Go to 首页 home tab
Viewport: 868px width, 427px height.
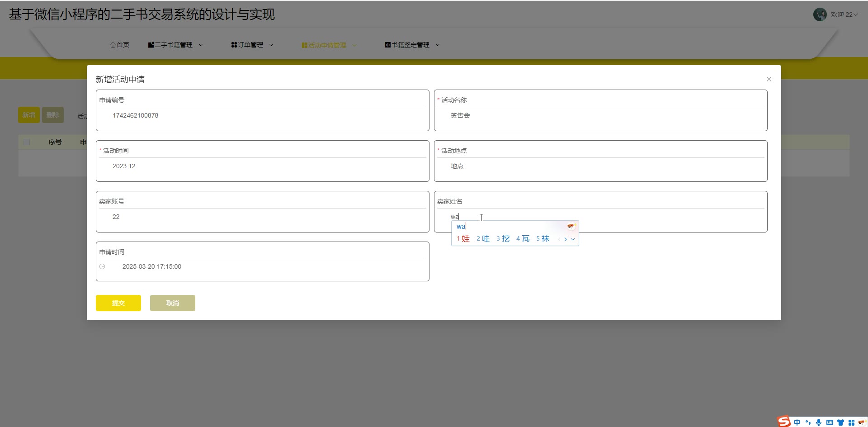(x=119, y=45)
